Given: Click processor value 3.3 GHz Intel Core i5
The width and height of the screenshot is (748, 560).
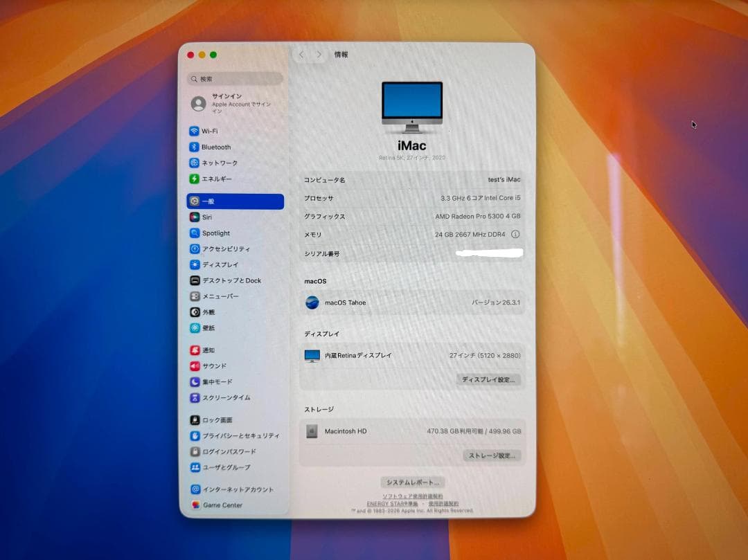Looking at the screenshot, I should [481, 198].
